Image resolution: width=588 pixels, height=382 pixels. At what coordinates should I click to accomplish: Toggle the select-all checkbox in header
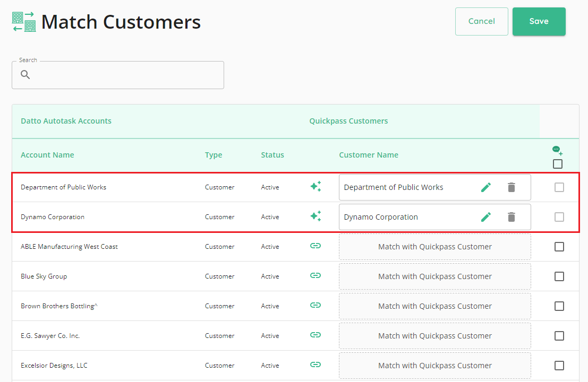point(558,164)
